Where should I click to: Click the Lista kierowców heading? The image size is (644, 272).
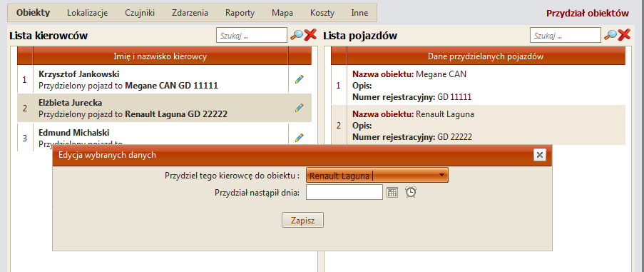pyautogui.click(x=48, y=36)
